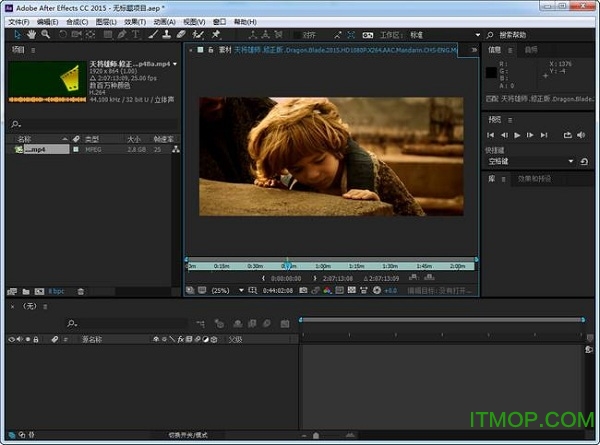This screenshot has height=445, width=600.
Task: Open the Layer menu
Action: point(106,22)
